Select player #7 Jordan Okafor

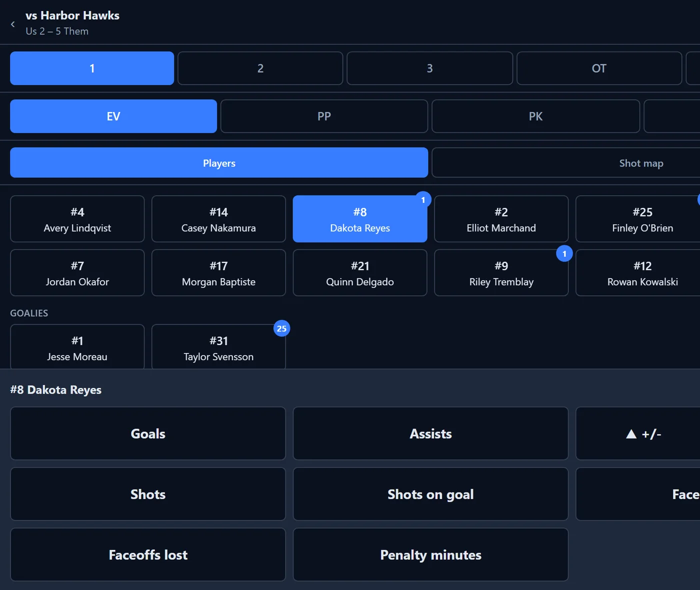pos(77,273)
